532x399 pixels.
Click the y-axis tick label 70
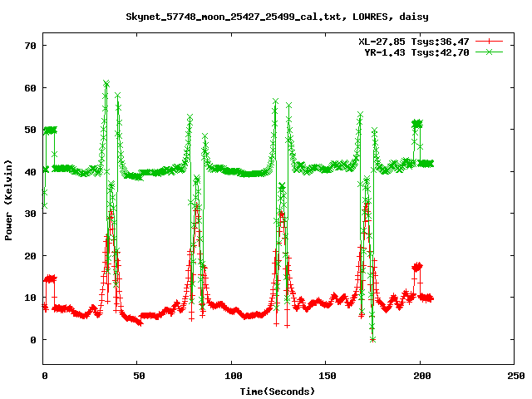pos(30,46)
